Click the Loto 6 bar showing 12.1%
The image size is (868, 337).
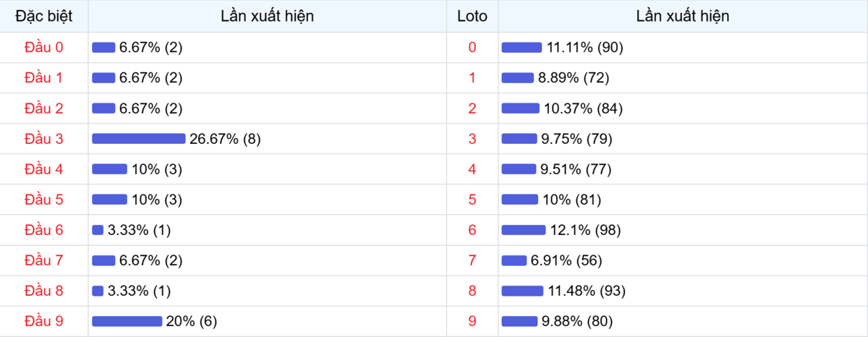tap(524, 230)
